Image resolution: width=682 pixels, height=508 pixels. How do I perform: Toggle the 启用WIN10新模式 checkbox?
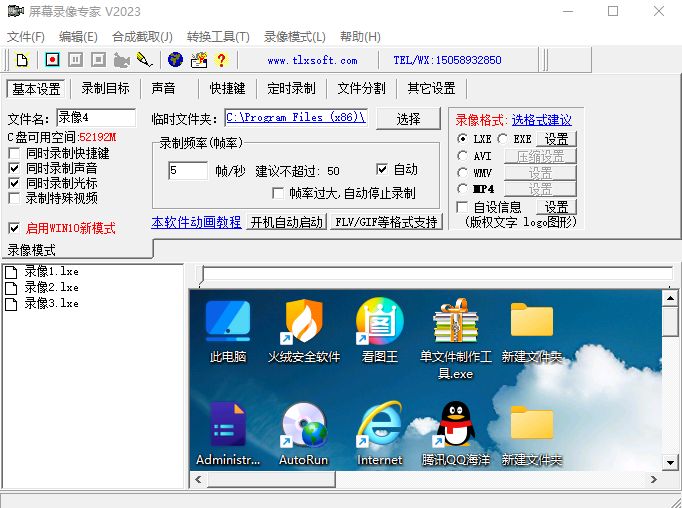[x=14, y=228]
